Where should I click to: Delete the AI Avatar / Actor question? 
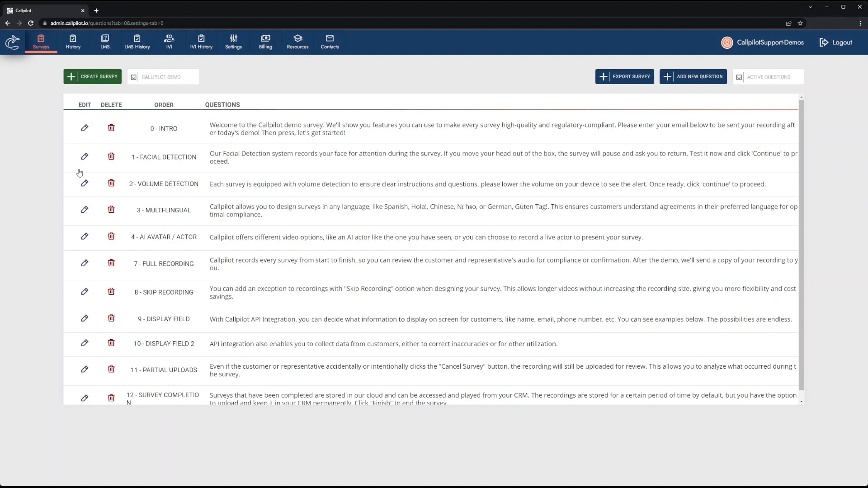click(111, 236)
